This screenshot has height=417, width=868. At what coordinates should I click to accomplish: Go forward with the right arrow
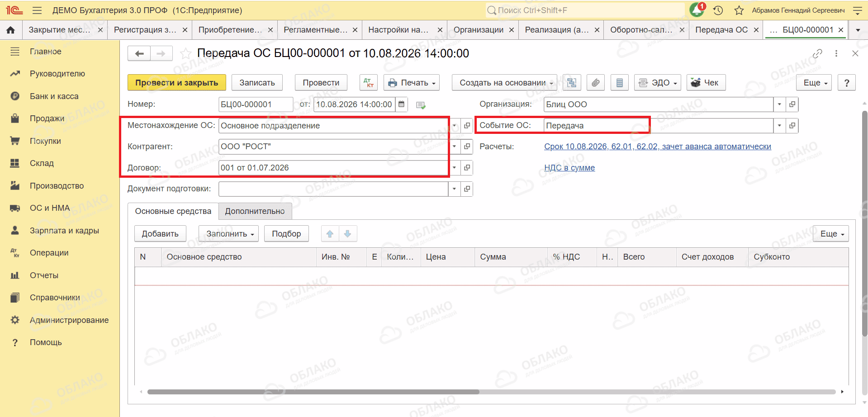tap(161, 54)
